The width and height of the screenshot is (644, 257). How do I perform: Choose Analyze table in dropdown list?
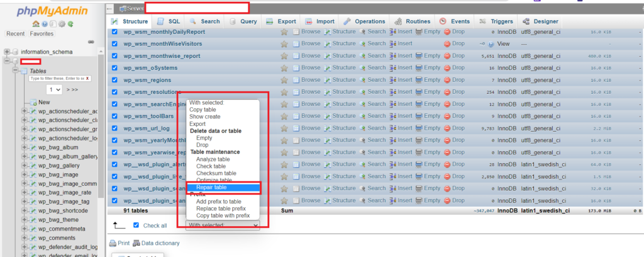[x=213, y=159]
